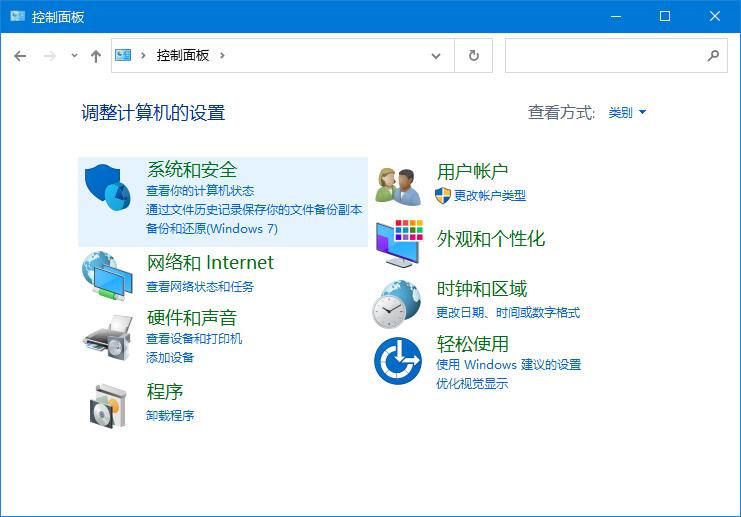Click the back navigation arrow
741x517 pixels.
[20, 56]
